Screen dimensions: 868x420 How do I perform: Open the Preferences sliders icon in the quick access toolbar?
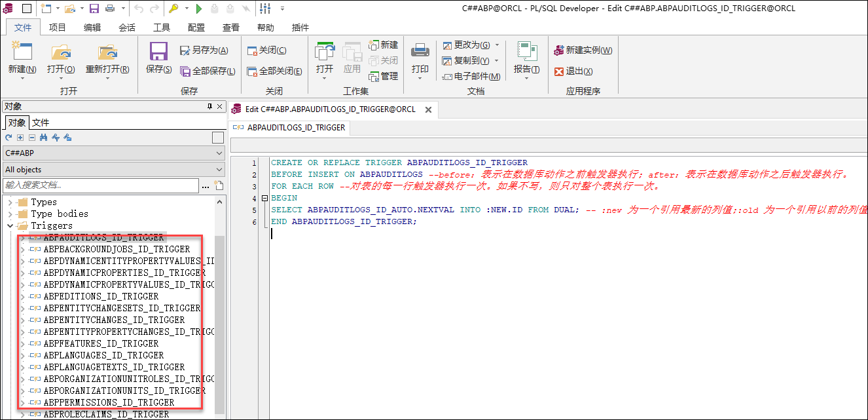pyautogui.click(x=265, y=9)
